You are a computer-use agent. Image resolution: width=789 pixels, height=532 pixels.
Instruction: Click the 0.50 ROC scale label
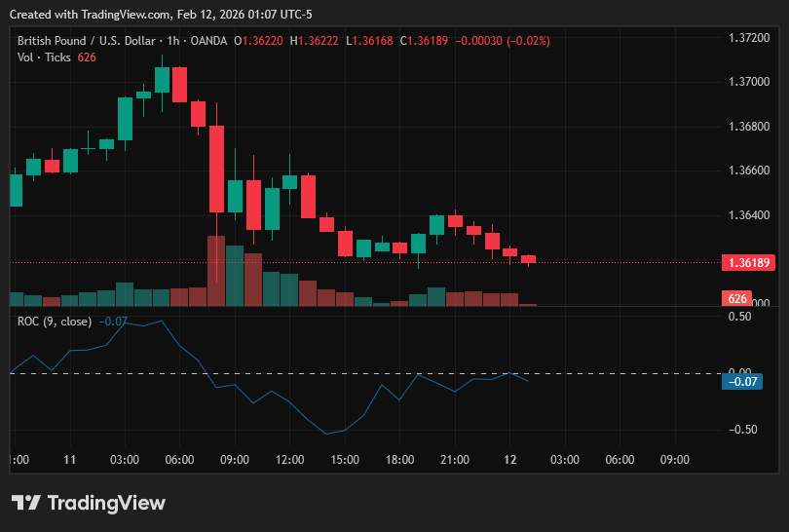tap(739, 316)
